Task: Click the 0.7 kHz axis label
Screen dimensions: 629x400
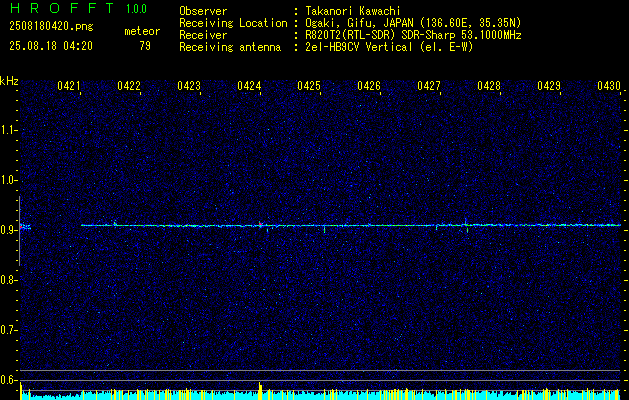Action: pyautogui.click(x=8, y=330)
